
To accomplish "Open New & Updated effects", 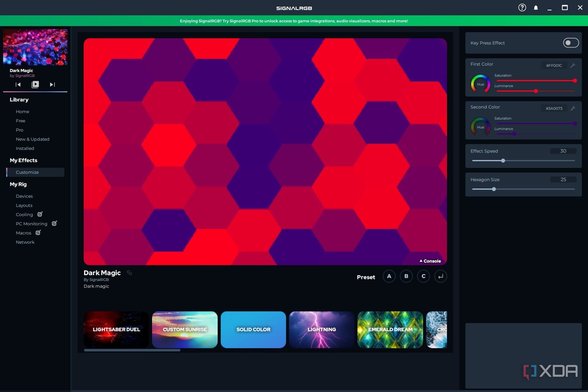I will tap(32, 139).
